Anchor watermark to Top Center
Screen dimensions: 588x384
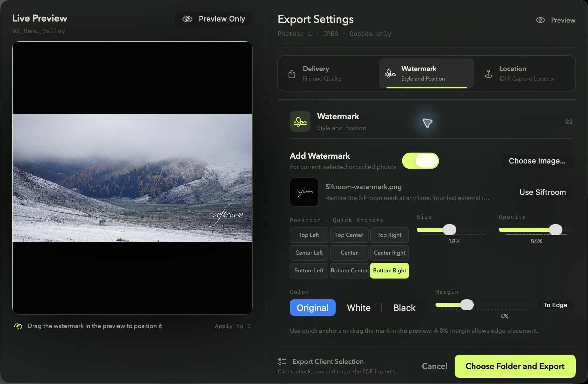coord(349,235)
